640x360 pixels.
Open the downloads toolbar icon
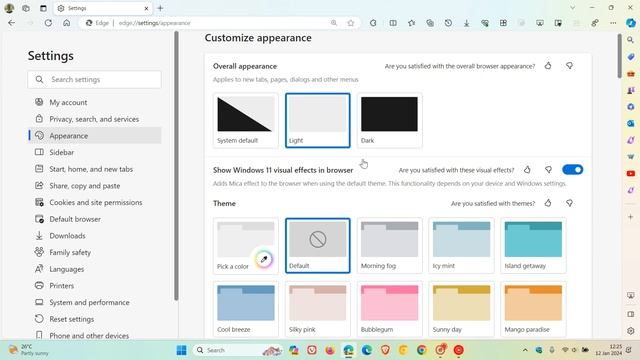pyautogui.click(x=467, y=23)
